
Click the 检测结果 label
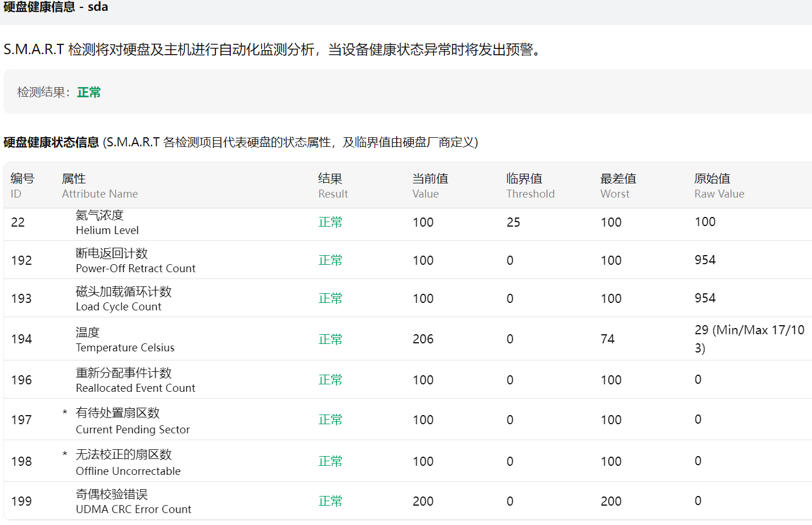point(44,92)
